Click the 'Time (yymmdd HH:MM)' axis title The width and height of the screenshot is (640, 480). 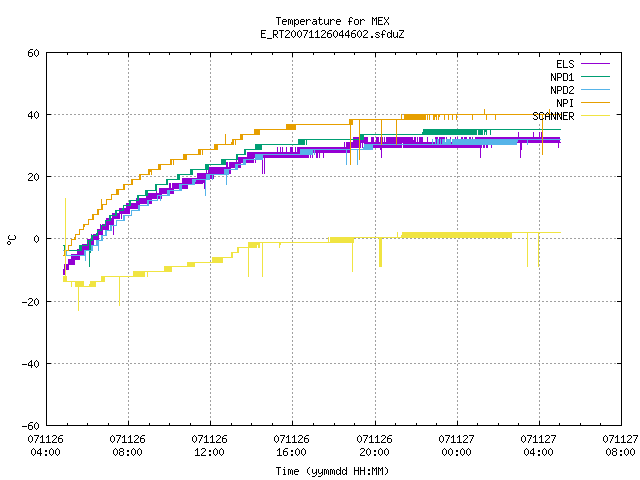pyautogui.click(x=332, y=471)
